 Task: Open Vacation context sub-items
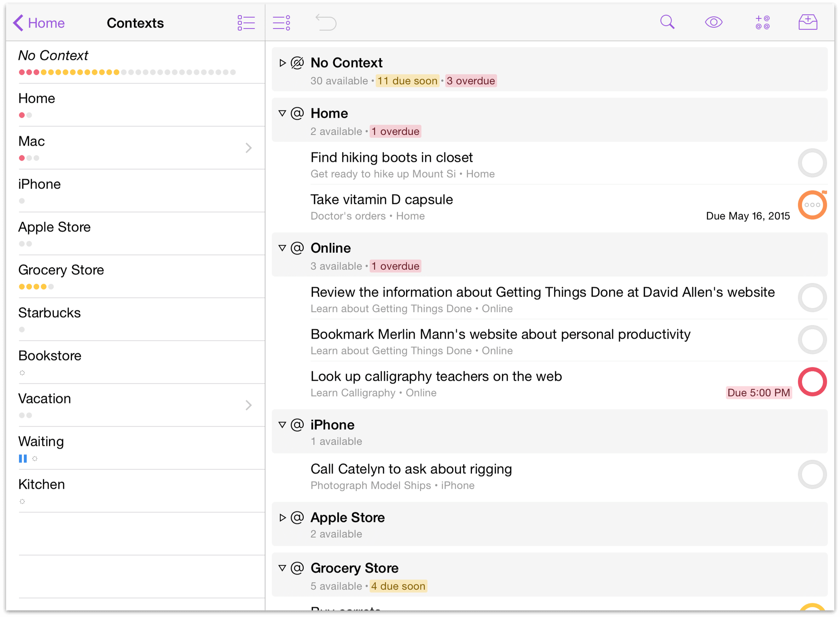coord(248,405)
